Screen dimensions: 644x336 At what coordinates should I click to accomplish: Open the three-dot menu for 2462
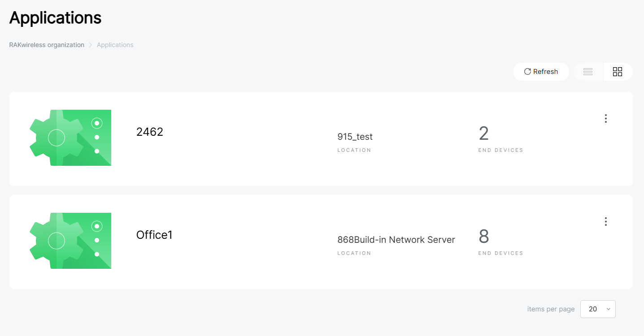click(605, 118)
